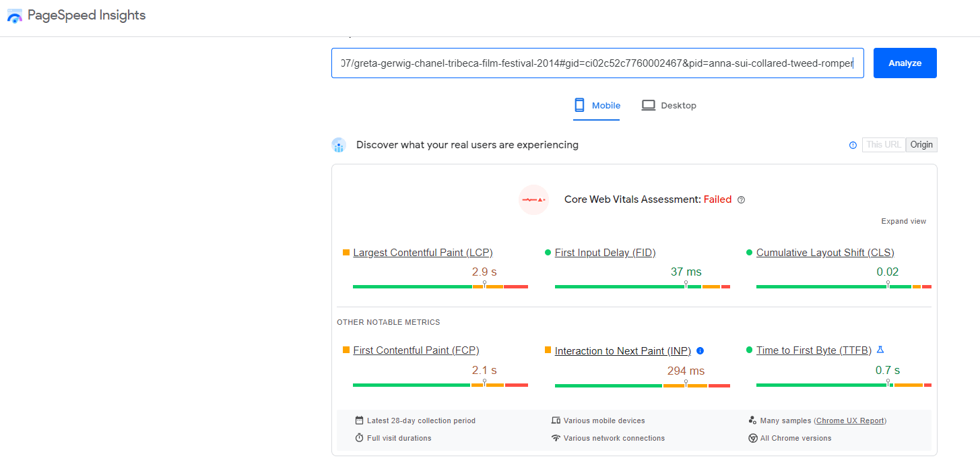Open First Contentful Paint (FCP) link
The height and width of the screenshot is (467, 980).
pyautogui.click(x=416, y=350)
